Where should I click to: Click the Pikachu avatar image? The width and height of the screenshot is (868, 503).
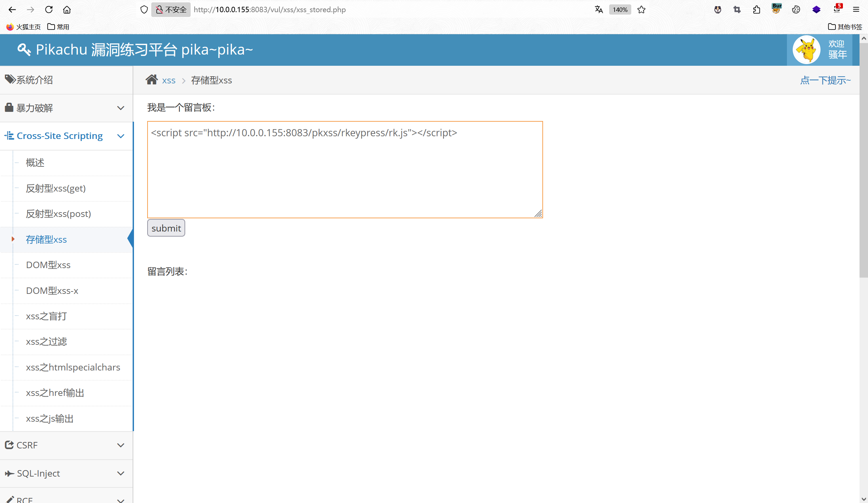pos(806,50)
